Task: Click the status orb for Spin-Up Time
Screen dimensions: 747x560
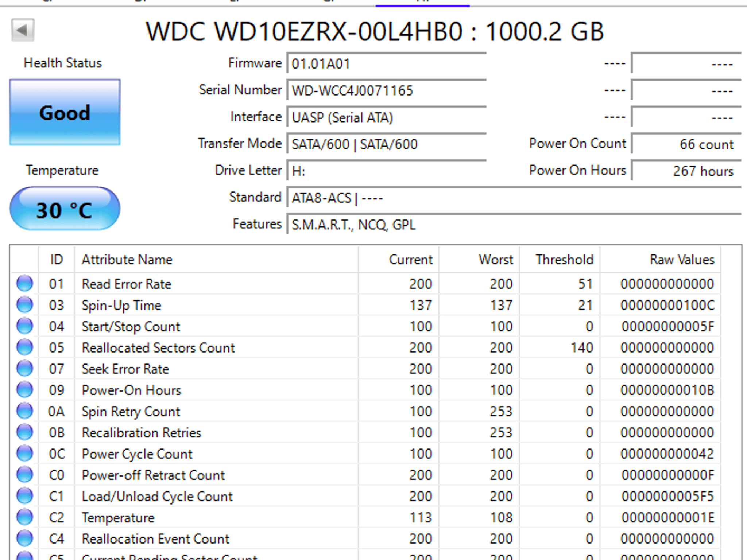Action: (x=25, y=305)
